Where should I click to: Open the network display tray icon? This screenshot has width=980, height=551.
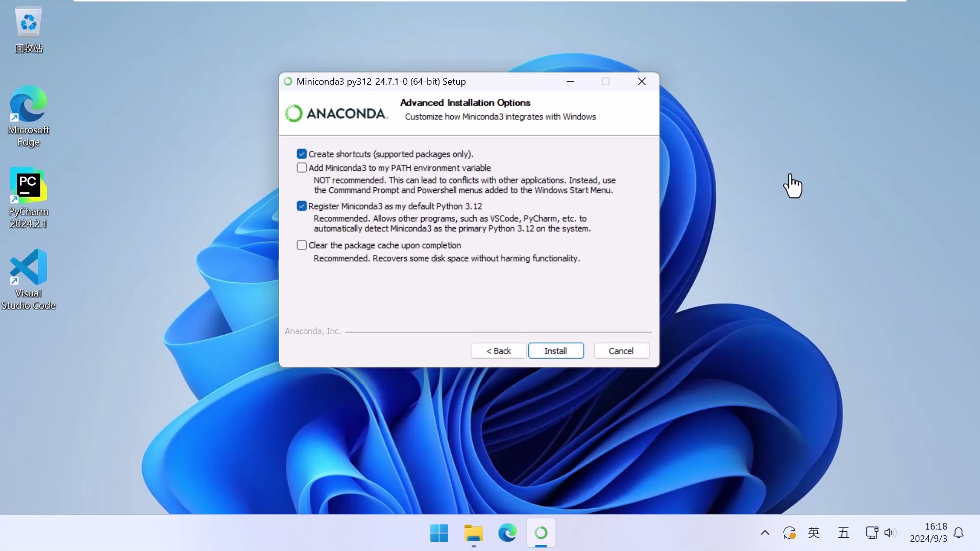(872, 533)
